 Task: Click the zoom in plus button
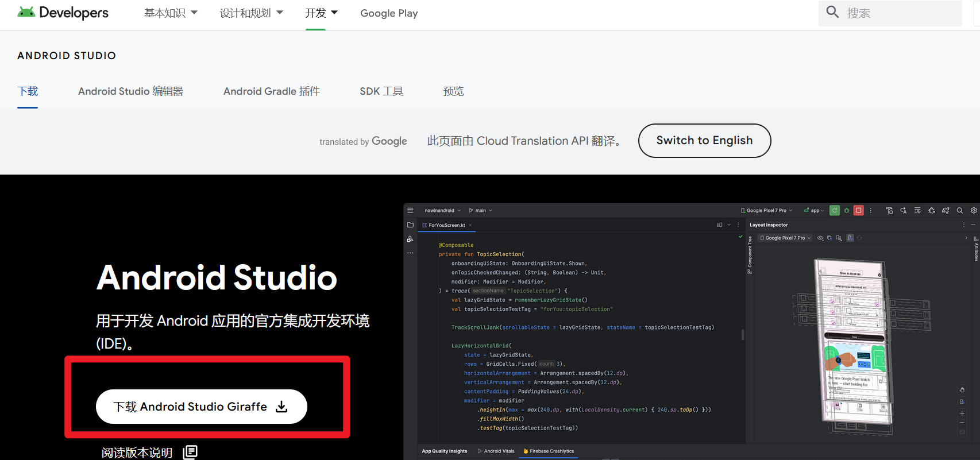(x=962, y=413)
